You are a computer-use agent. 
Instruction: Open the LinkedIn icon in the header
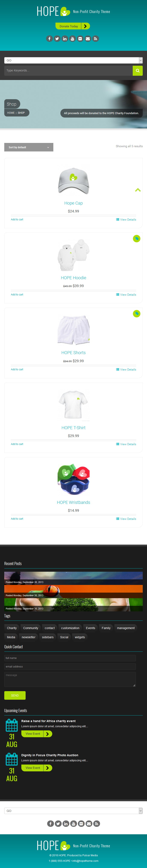[x=65, y=39]
